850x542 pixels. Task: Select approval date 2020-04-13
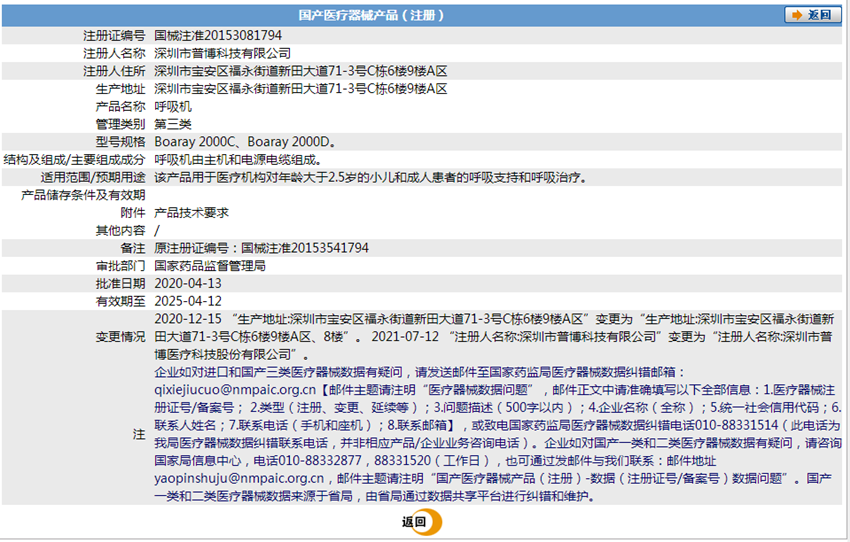pos(188,283)
